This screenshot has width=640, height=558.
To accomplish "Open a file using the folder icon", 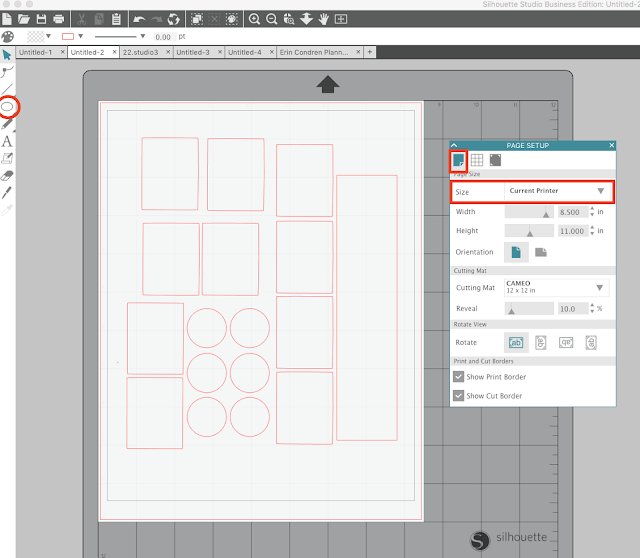I will 24,19.
